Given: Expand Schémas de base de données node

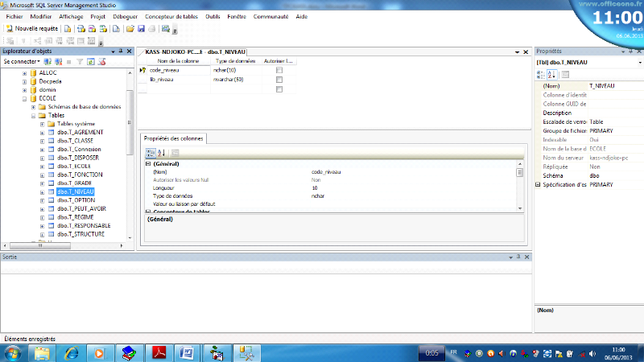Looking at the screenshot, I should [33, 107].
